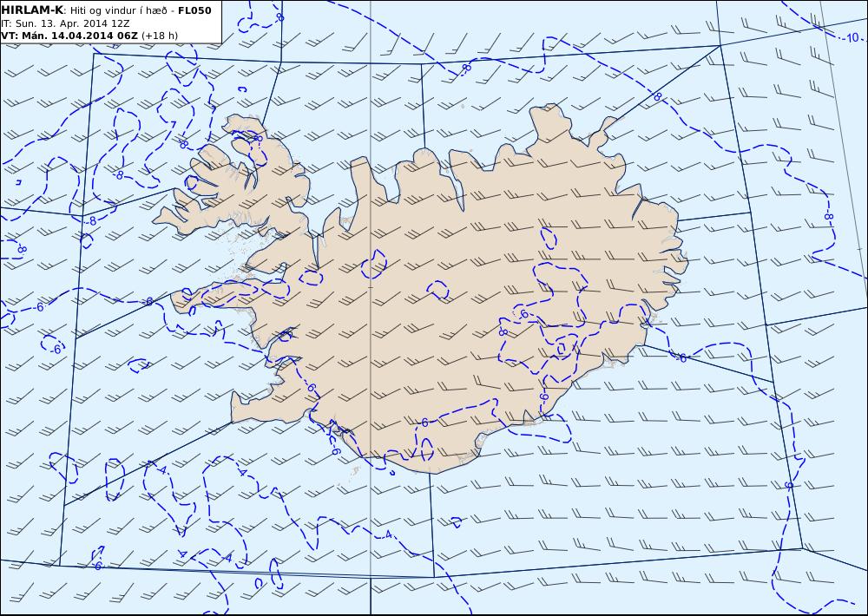Select the "(+18 h)" forecast offset text

(160, 36)
